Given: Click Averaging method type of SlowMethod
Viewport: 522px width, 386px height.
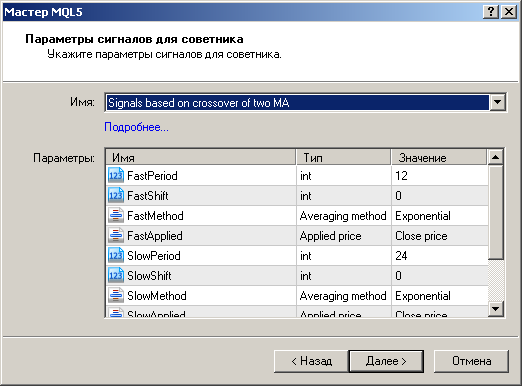Looking at the screenshot, I should point(344,296).
